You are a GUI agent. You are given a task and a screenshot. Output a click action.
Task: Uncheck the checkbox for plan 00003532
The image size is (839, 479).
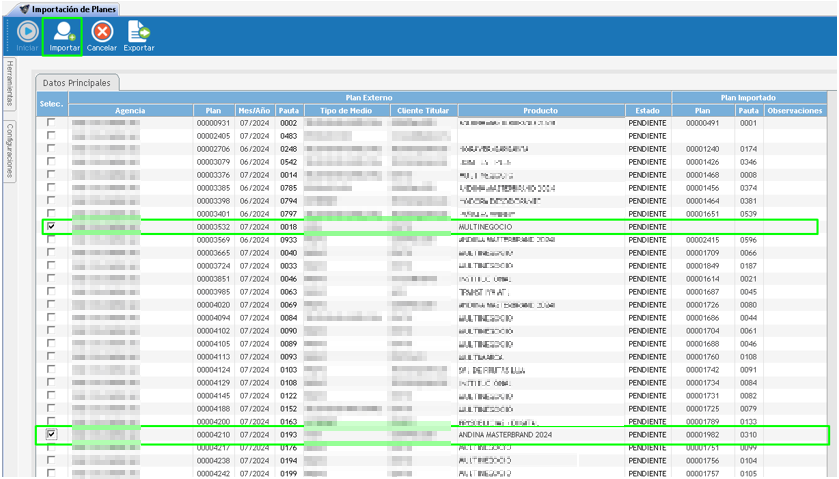pyautogui.click(x=51, y=227)
